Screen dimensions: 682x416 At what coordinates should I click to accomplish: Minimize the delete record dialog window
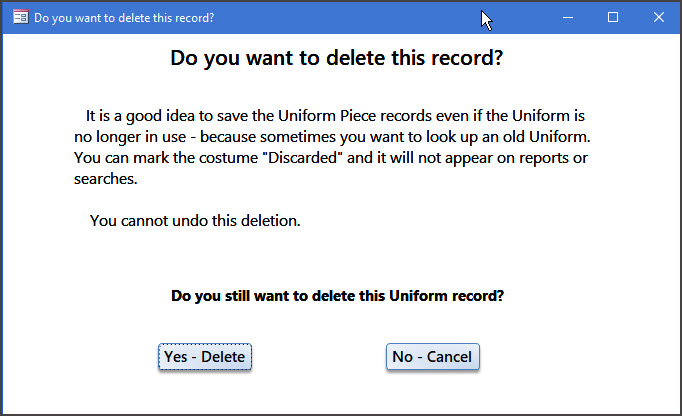[567, 17]
